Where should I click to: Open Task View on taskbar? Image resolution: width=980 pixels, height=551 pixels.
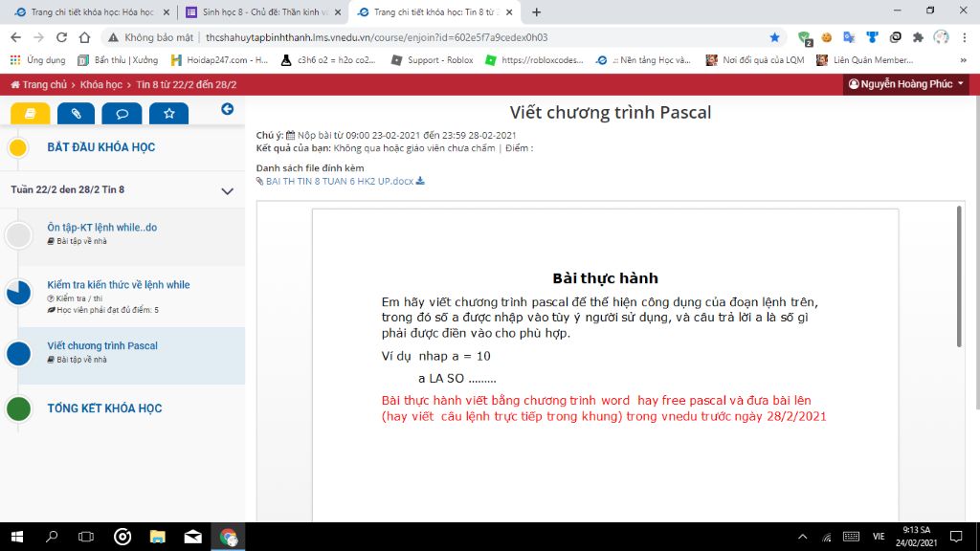(x=86, y=537)
